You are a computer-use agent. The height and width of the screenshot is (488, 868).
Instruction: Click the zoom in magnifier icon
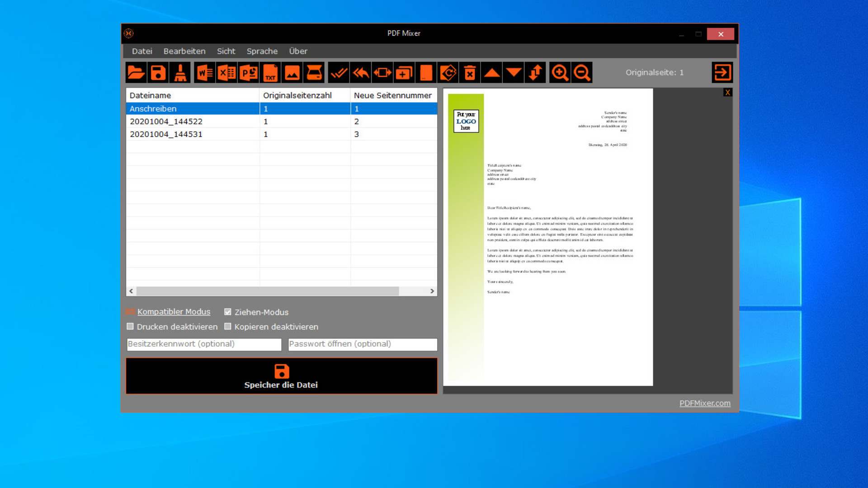[x=560, y=73]
